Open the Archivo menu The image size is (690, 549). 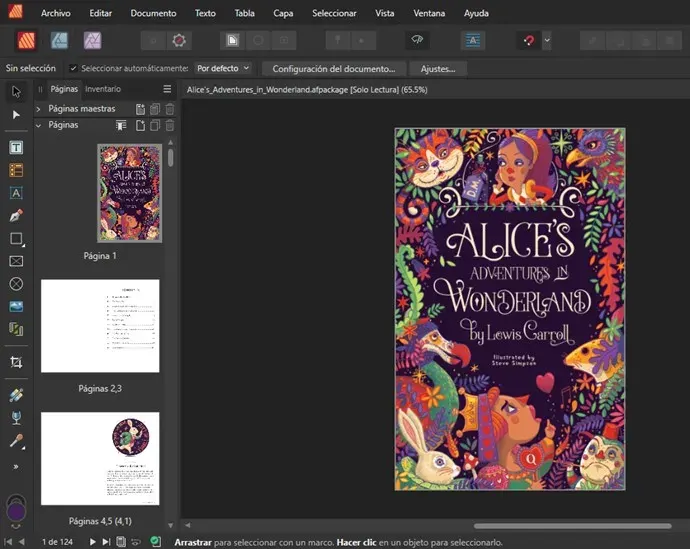coord(55,13)
